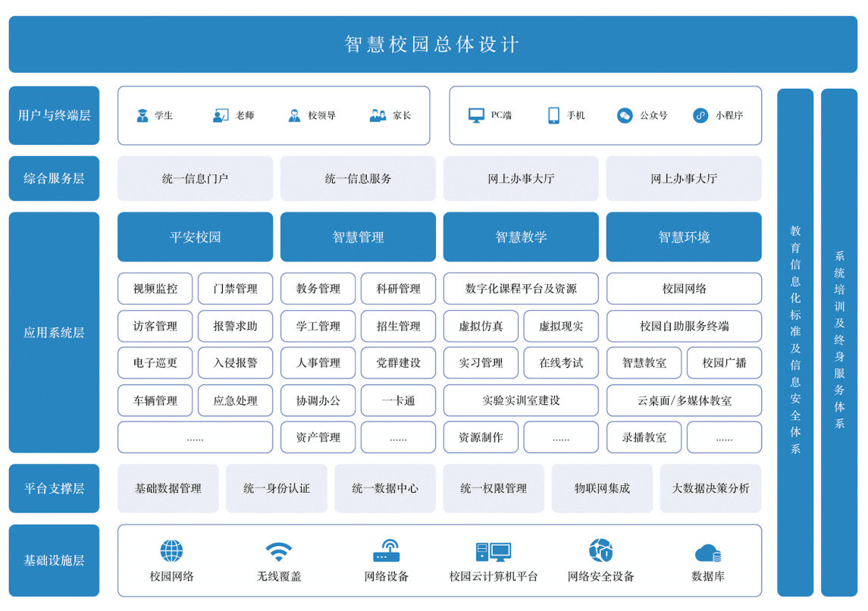The image size is (868, 611).
Task: Select the 网络设备 router icon
Action: (387, 551)
